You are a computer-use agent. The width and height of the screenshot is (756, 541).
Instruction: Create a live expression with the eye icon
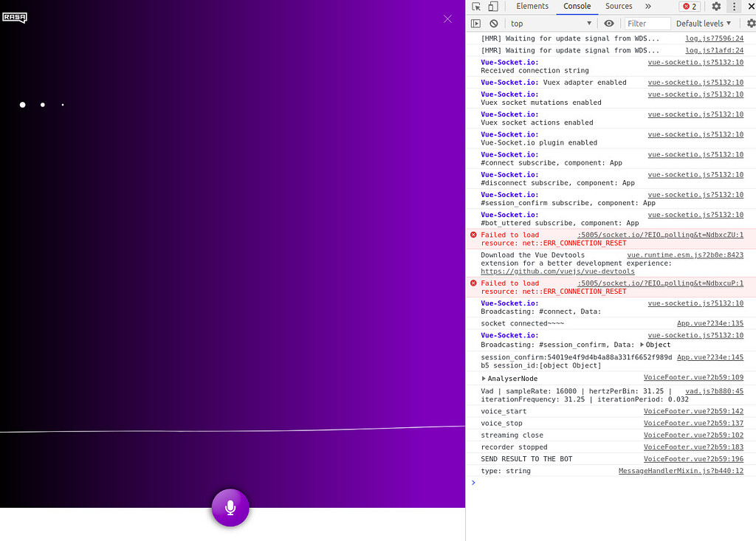point(608,23)
